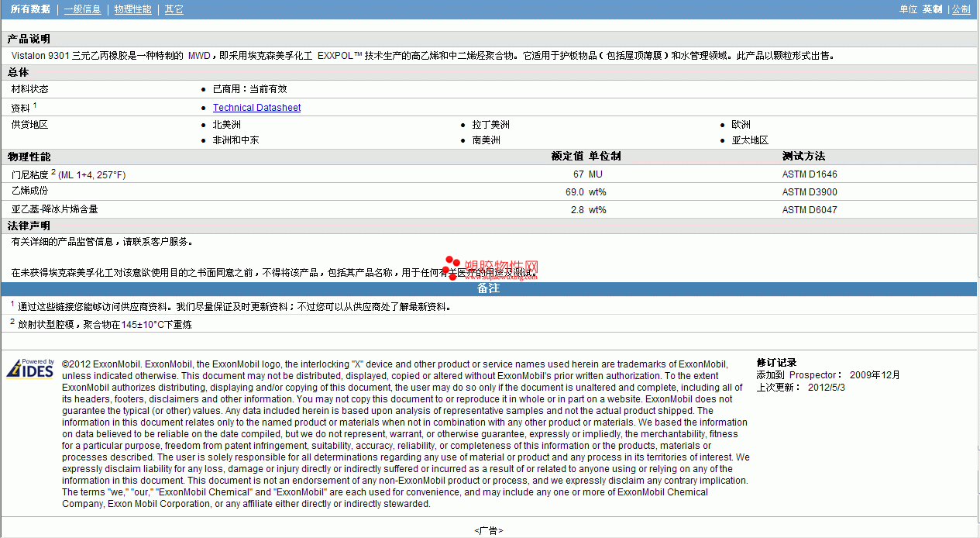
Task: Click the Powered by IDES logo
Action: [30, 368]
